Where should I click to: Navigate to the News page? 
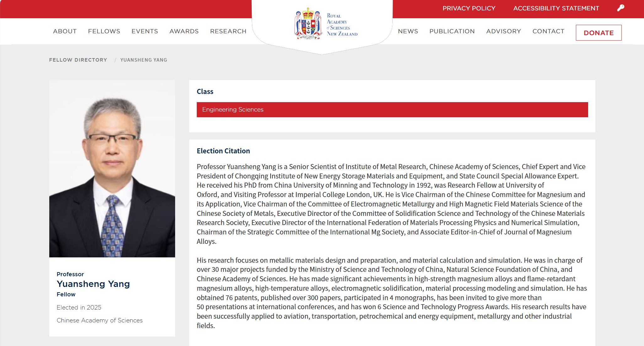coord(408,31)
